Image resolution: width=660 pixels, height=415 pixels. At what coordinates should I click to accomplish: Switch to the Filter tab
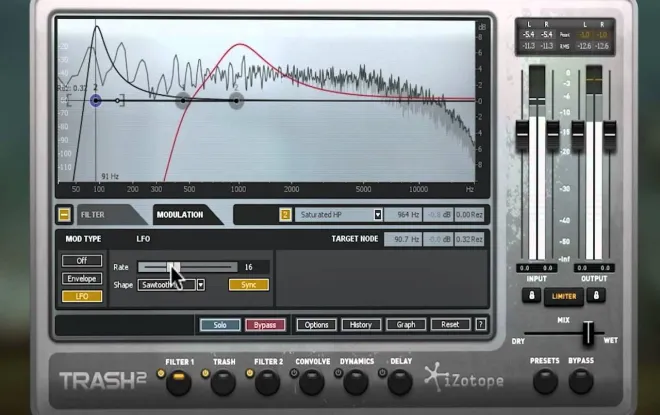click(110, 215)
